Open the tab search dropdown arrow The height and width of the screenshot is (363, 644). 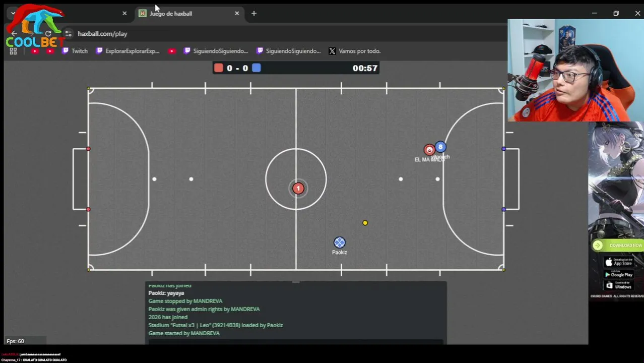13,14
